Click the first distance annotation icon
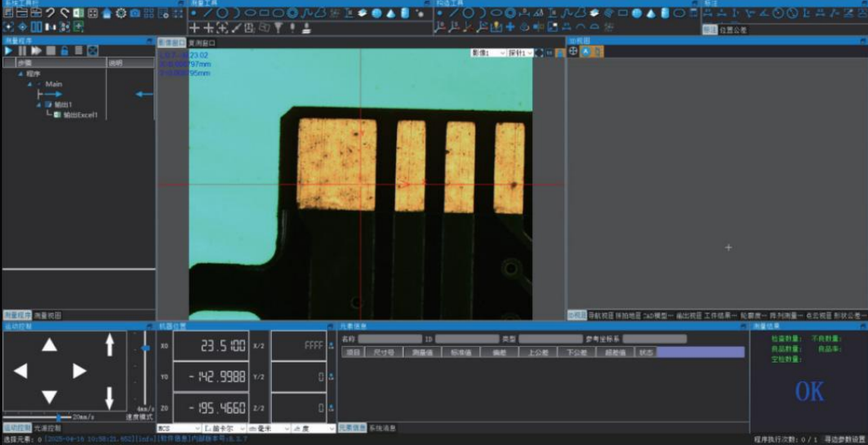868x445 pixels. [x=707, y=13]
